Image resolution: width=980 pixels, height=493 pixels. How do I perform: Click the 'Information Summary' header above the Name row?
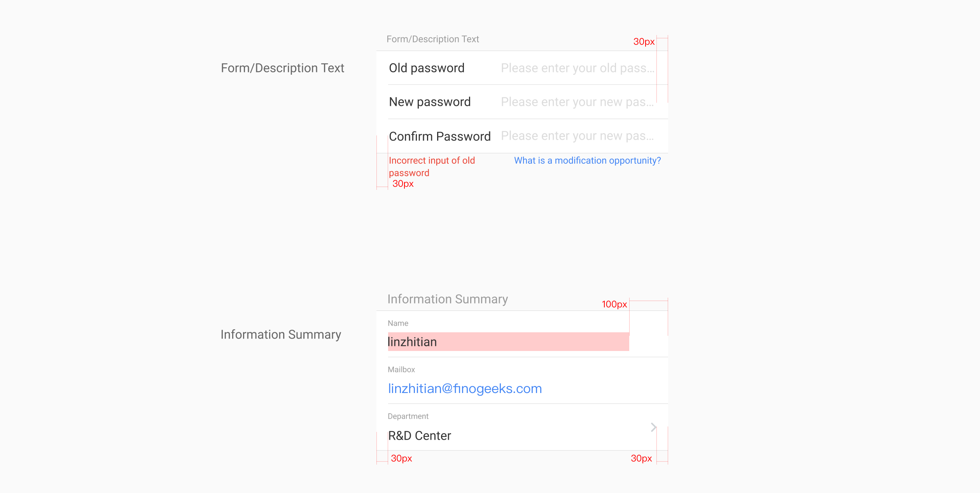448,299
